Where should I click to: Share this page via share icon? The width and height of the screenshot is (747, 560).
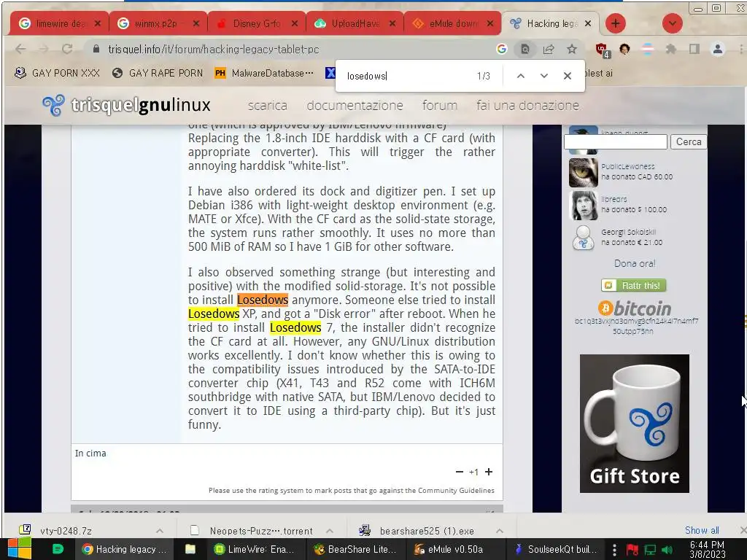point(549,49)
